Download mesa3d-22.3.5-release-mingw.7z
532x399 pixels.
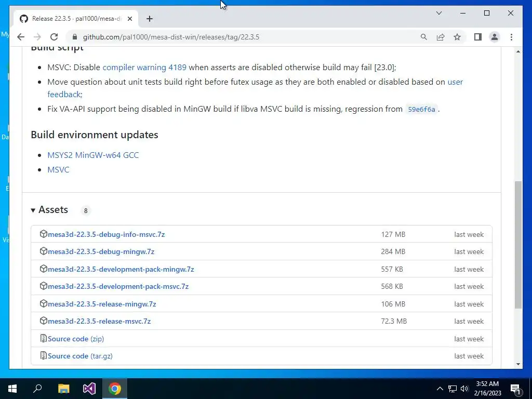102,304
